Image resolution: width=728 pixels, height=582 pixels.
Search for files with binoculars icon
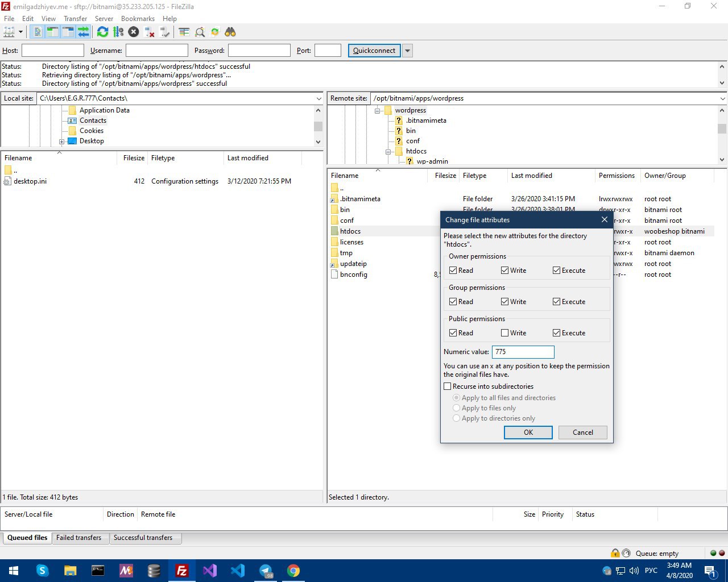(230, 32)
